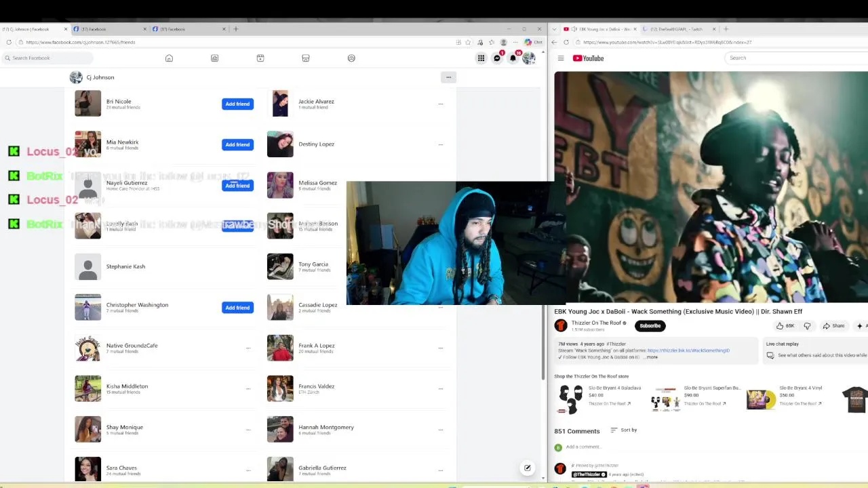Open Slo-Be Bryant Superfan Bundle thumbnail

pyautogui.click(x=665, y=399)
